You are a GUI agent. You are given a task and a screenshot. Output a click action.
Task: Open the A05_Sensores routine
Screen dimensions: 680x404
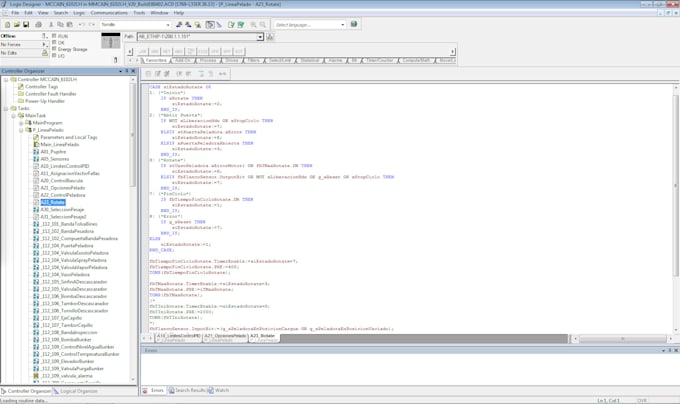tap(55, 158)
